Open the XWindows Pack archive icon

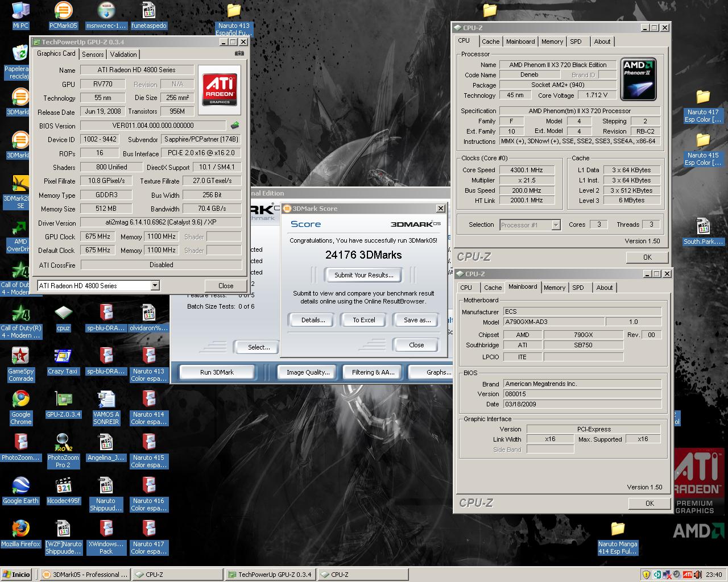[x=106, y=537]
